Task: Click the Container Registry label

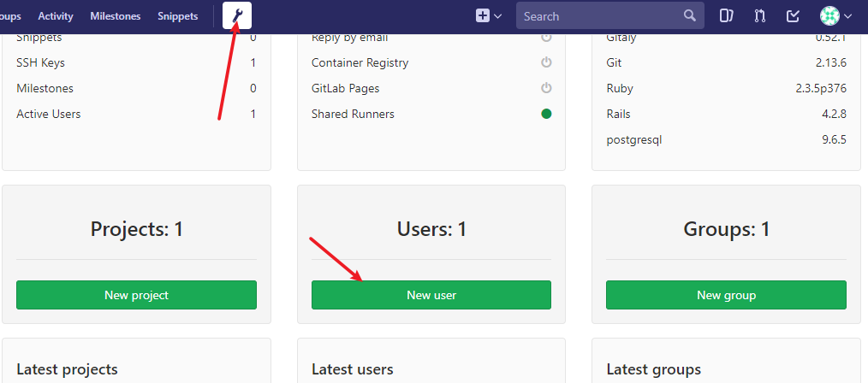Action: coord(360,62)
